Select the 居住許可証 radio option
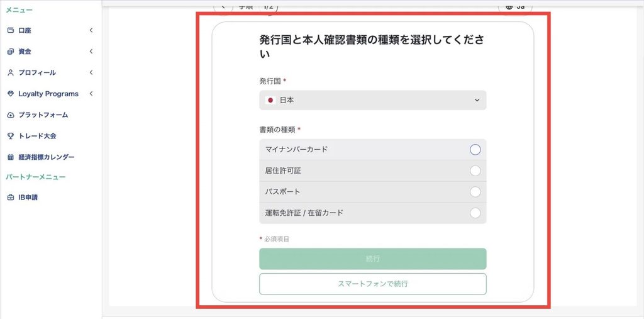The image size is (644, 319). (475, 171)
